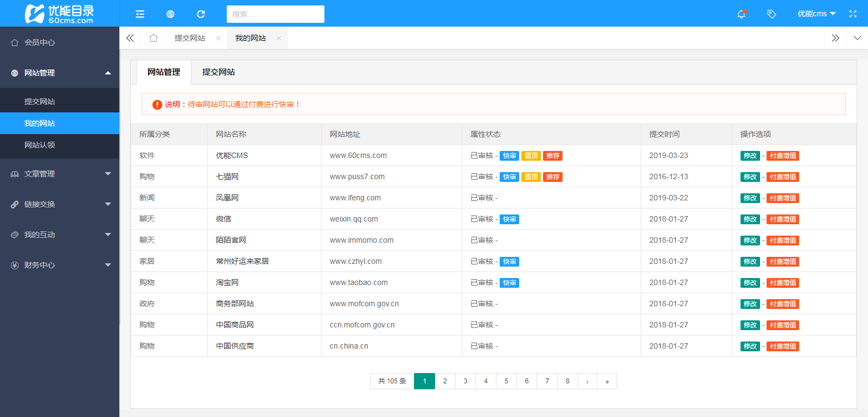Open the globe website icon in header

point(170,14)
